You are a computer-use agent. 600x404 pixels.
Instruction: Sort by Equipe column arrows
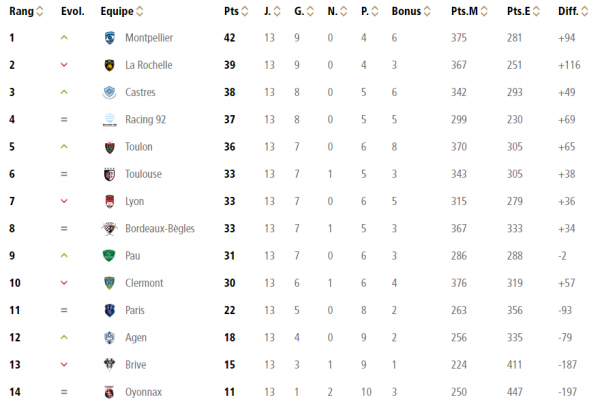click(x=140, y=11)
